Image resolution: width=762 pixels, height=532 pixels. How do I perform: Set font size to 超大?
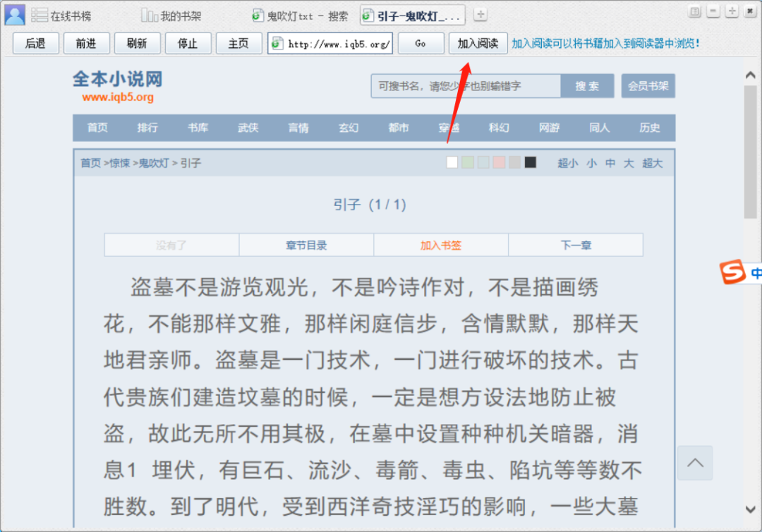coord(652,163)
